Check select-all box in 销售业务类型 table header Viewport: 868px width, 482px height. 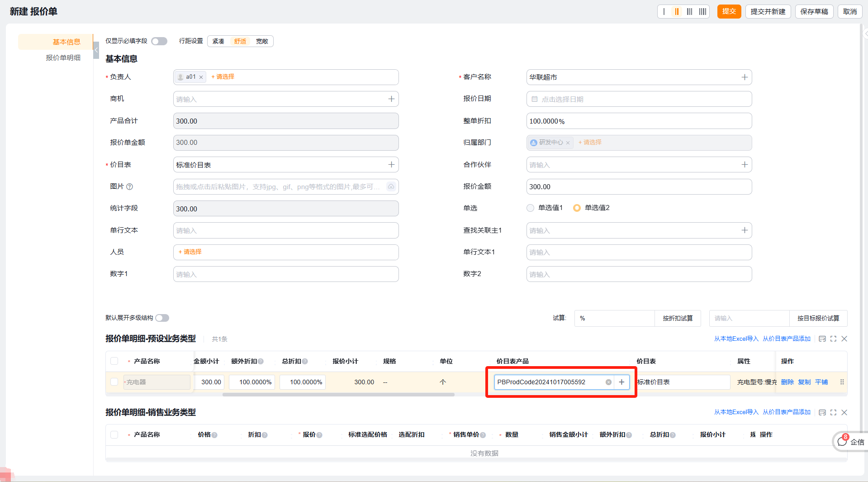point(114,434)
